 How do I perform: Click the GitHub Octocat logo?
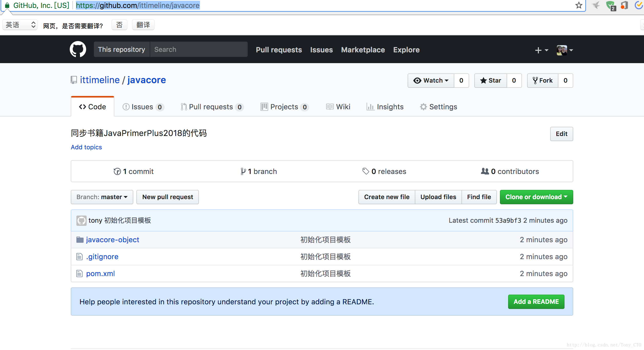[78, 49]
